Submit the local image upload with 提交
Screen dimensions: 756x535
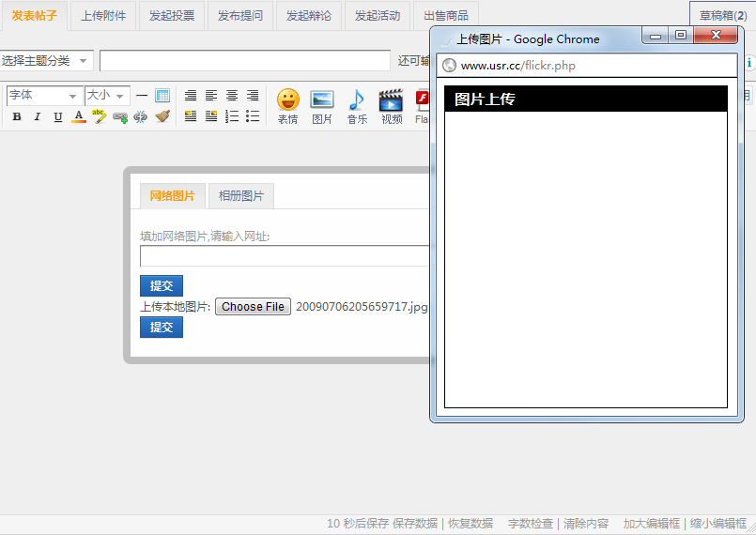coord(162,328)
